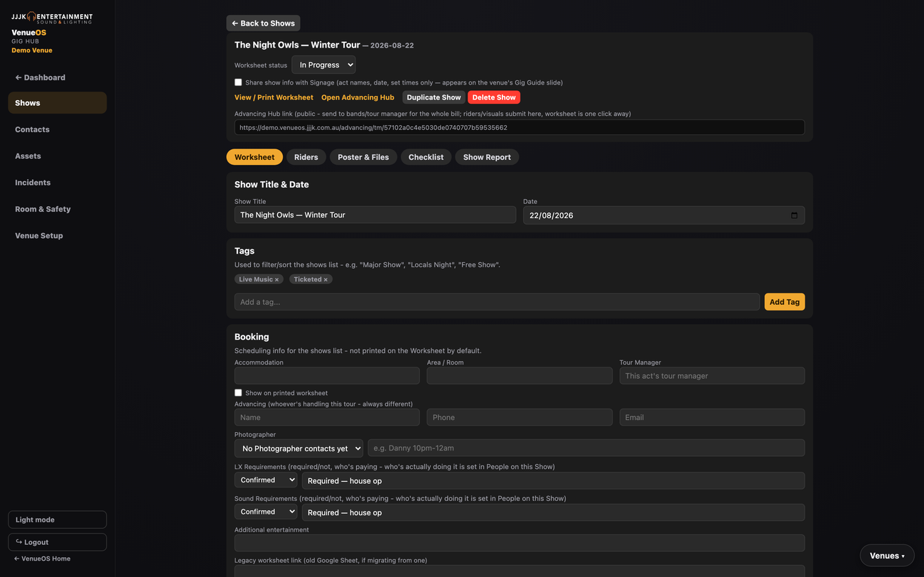Click the Add a tag input field
Image resolution: width=924 pixels, height=577 pixels.
[497, 302]
